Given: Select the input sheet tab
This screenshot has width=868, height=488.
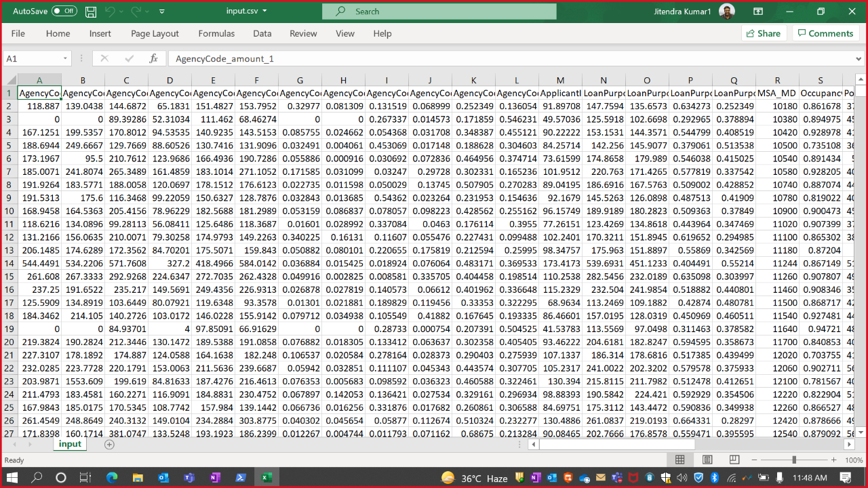Looking at the screenshot, I should click(70, 445).
